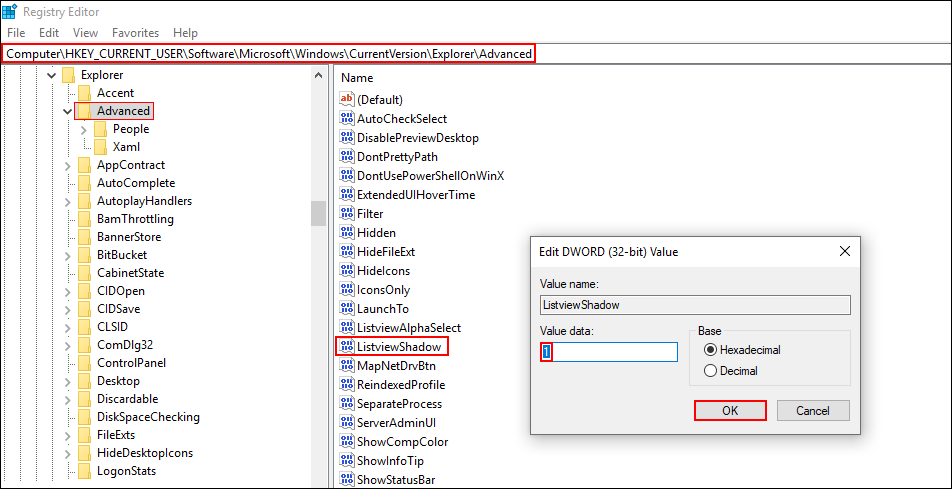Click the DontUsePowerShellOnWinX DWORD icon
952x489 pixels.
[x=347, y=176]
